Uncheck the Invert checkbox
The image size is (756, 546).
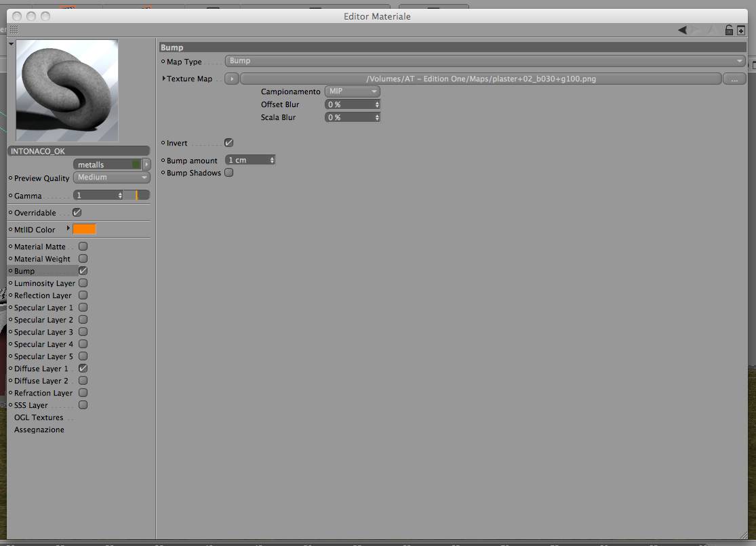(229, 143)
